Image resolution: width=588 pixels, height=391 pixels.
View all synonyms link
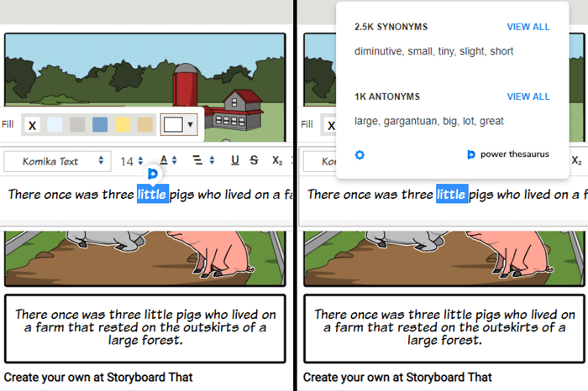[528, 27]
